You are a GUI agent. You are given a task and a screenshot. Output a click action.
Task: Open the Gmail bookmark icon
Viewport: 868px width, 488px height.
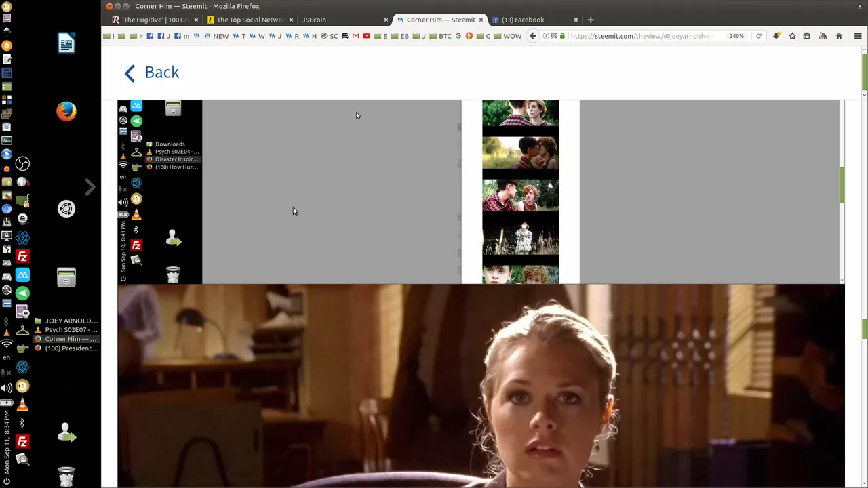355,36
